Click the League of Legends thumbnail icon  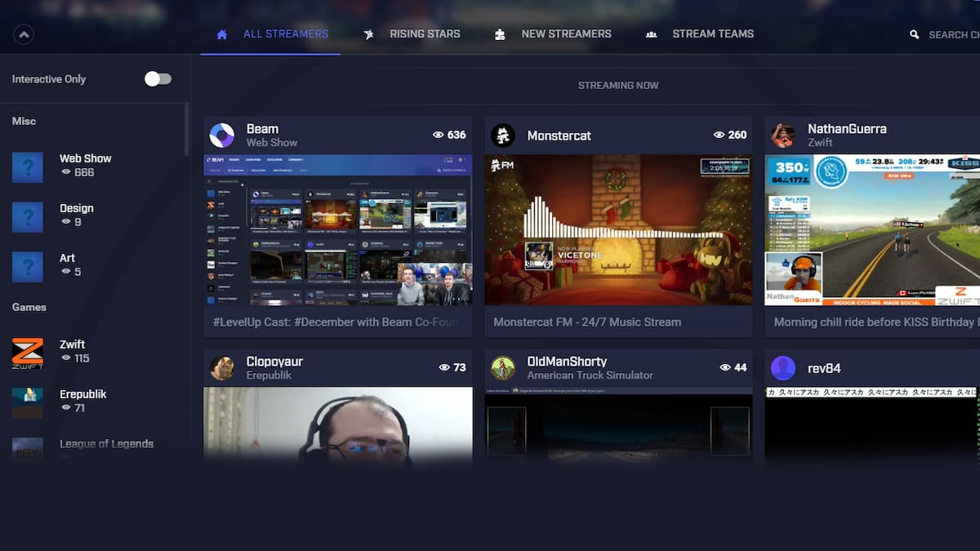point(28,448)
